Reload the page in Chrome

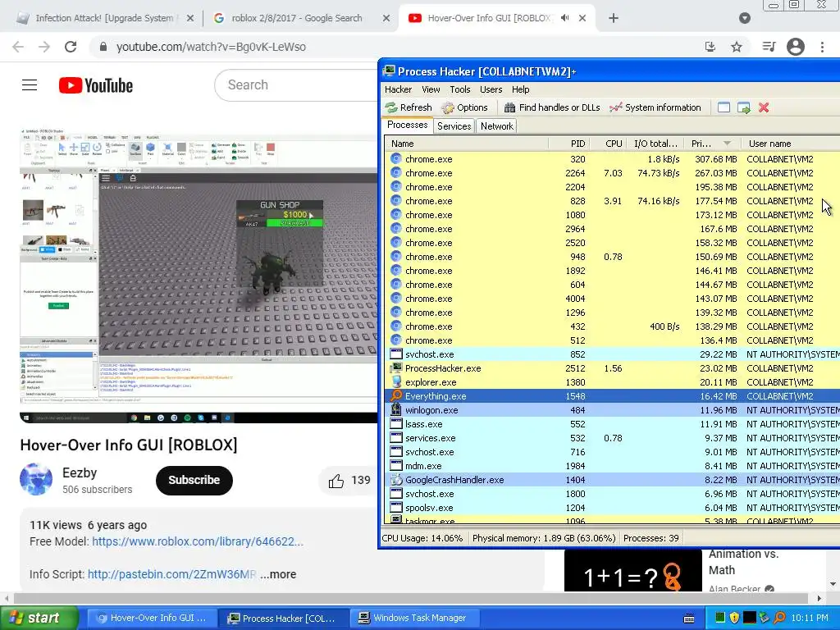[71, 47]
